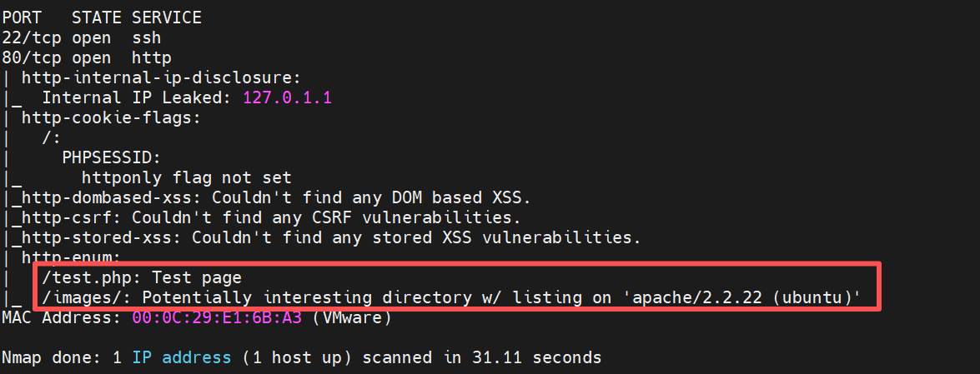Click the 'httponly flag not set' text
Screen dimensions: 980x374
pos(186,177)
